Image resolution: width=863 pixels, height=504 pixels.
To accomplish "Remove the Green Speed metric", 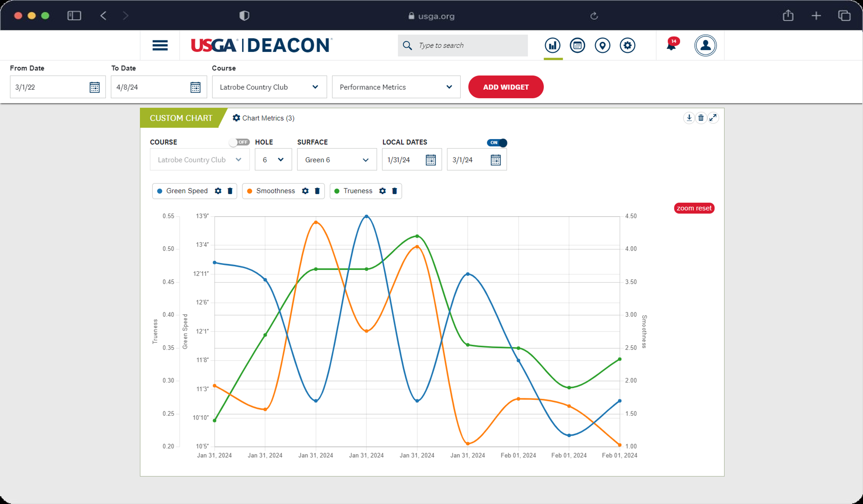I will pyautogui.click(x=230, y=191).
